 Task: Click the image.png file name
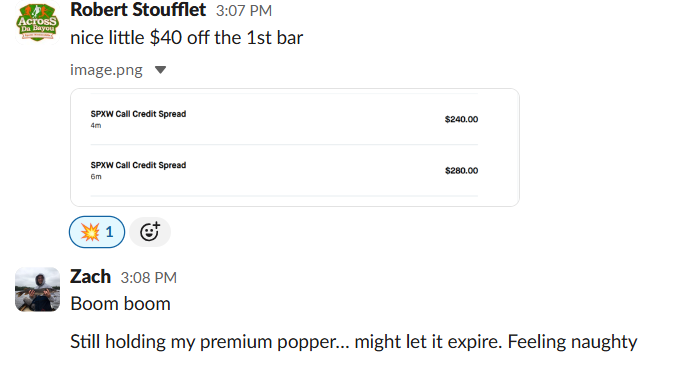(x=106, y=70)
